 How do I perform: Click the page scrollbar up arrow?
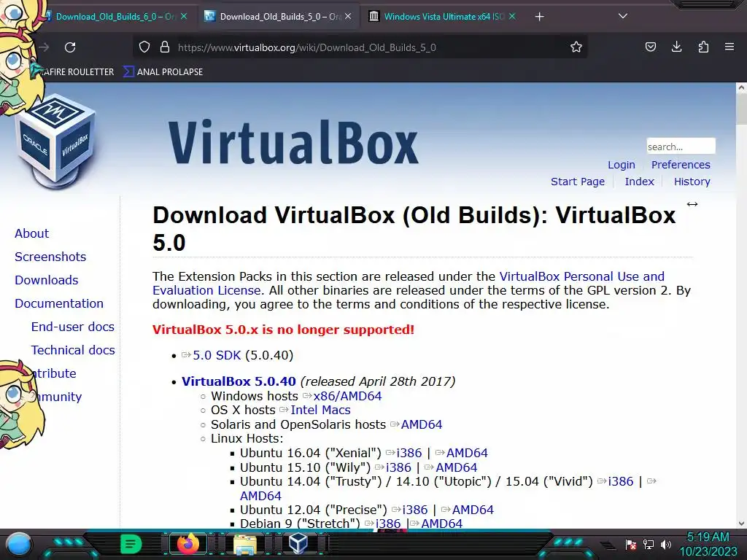pos(741,87)
